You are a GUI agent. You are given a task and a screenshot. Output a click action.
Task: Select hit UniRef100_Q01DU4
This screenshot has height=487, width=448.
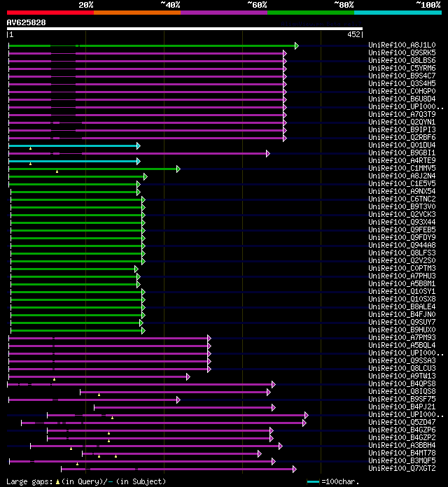pos(402,145)
